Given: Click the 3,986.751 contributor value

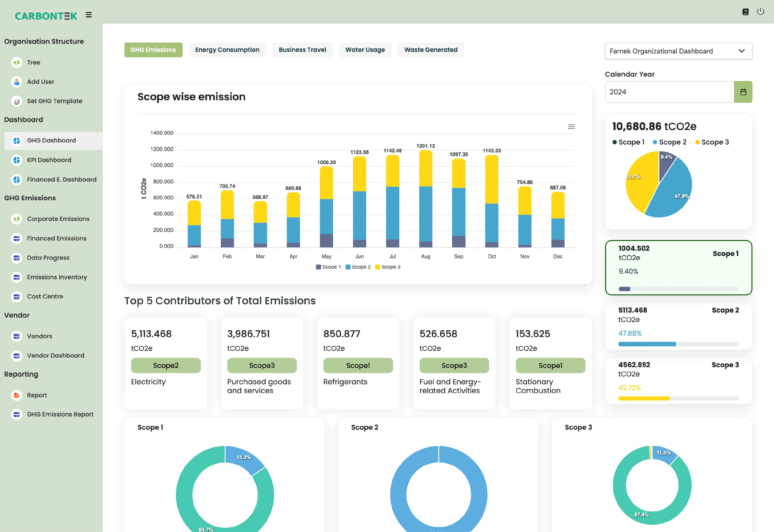Looking at the screenshot, I should coord(248,334).
